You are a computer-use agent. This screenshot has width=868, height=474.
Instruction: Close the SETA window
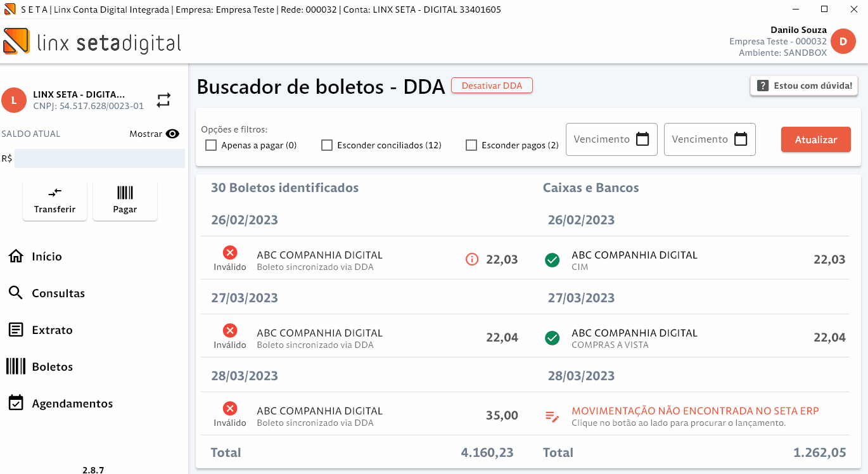(x=853, y=9)
